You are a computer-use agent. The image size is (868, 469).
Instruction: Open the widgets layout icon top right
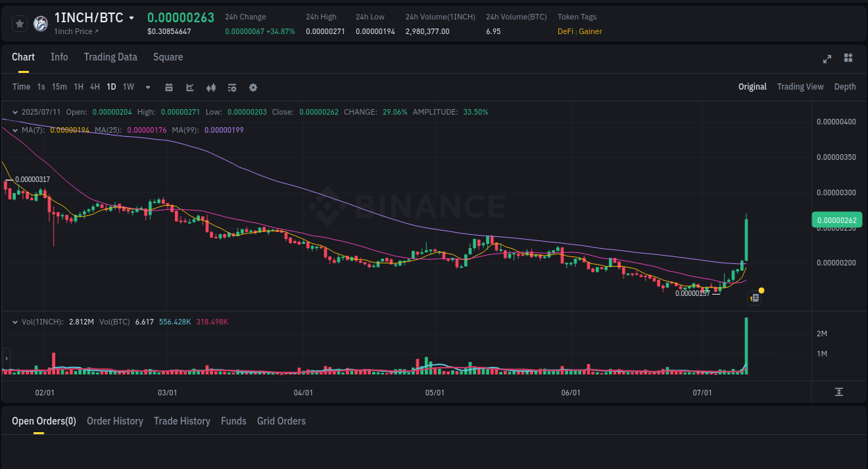click(848, 58)
